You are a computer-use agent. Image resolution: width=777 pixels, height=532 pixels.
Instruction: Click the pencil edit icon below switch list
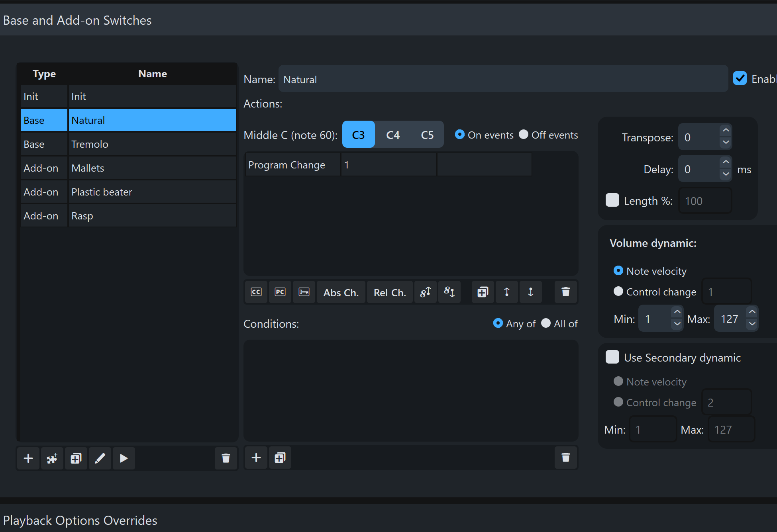point(100,459)
